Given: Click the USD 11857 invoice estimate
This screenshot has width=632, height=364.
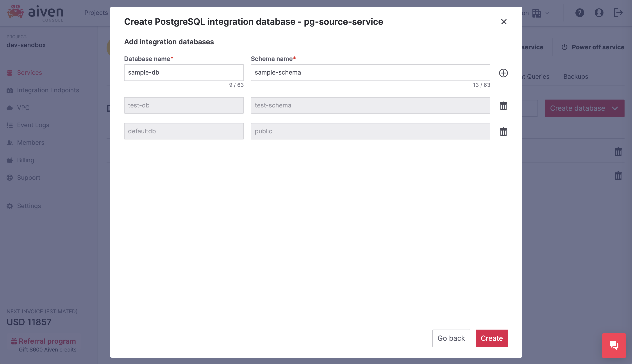Looking at the screenshot, I should 29,322.
